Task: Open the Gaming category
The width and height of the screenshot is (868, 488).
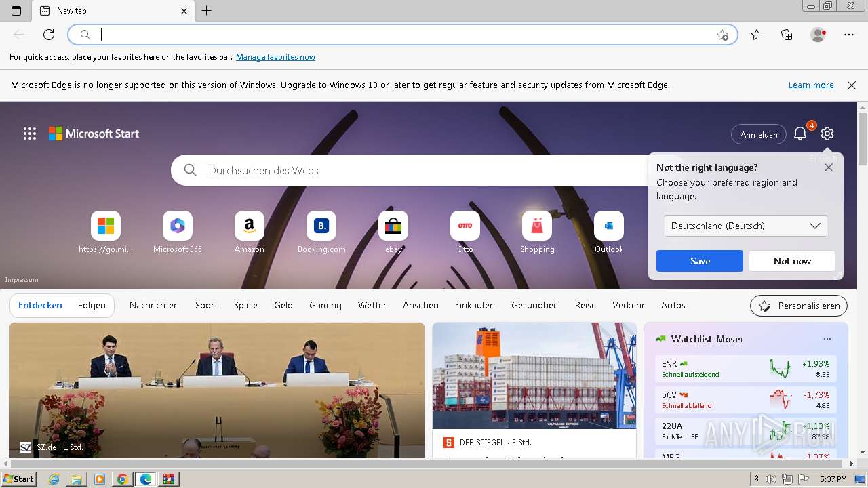Action: 325,306
